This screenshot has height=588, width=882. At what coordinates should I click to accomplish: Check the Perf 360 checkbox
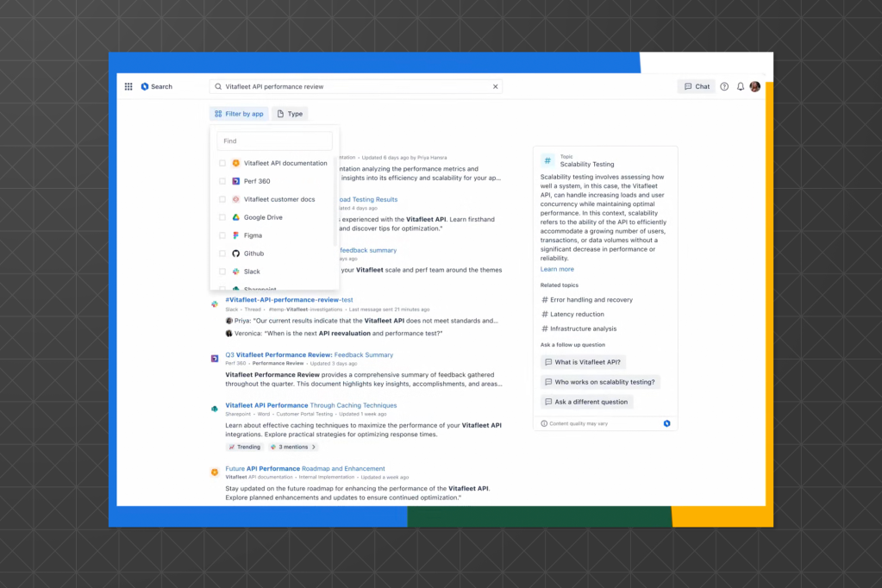point(222,181)
